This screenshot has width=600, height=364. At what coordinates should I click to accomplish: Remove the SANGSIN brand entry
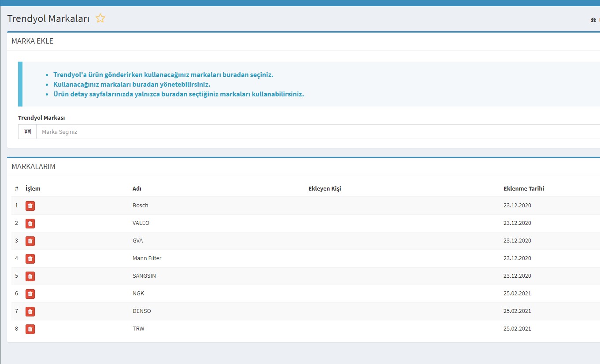pos(30,276)
